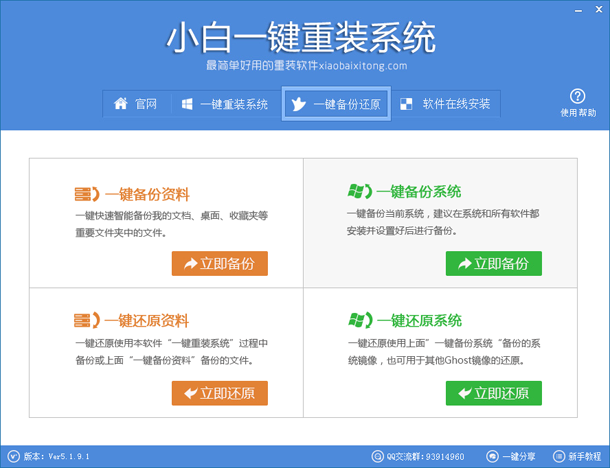Open the 软件在线安装 tab

pos(445,104)
